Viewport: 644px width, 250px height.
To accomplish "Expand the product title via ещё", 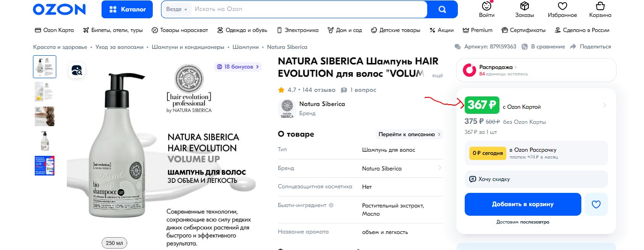I will (437, 75).
